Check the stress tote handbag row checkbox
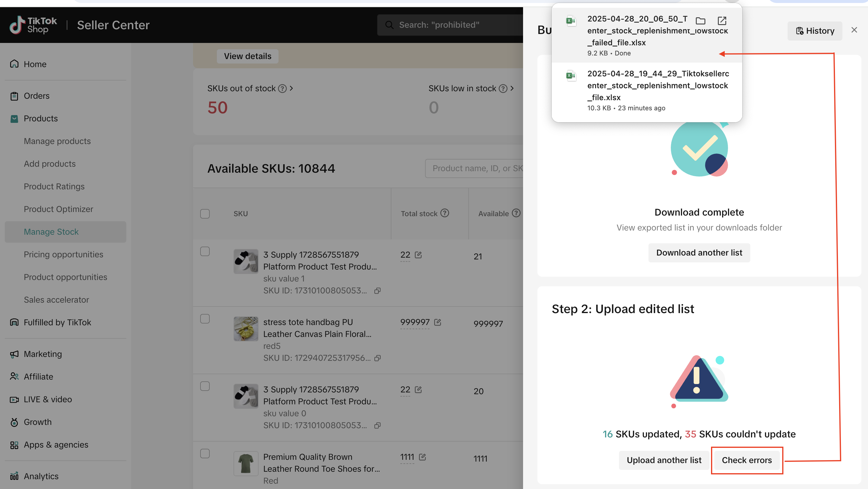This screenshot has height=489, width=868. pyautogui.click(x=205, y=319)
